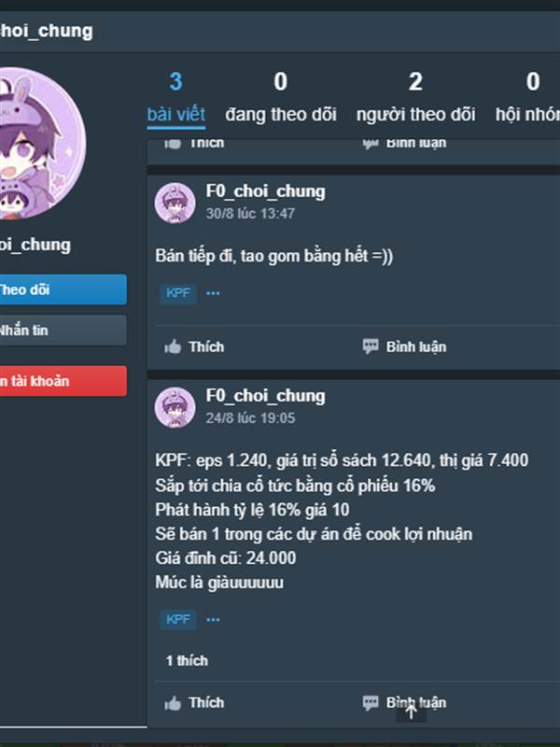Select the KPF tag on 30/8 post
560x747 pixels.
click(x=178, y=293)
